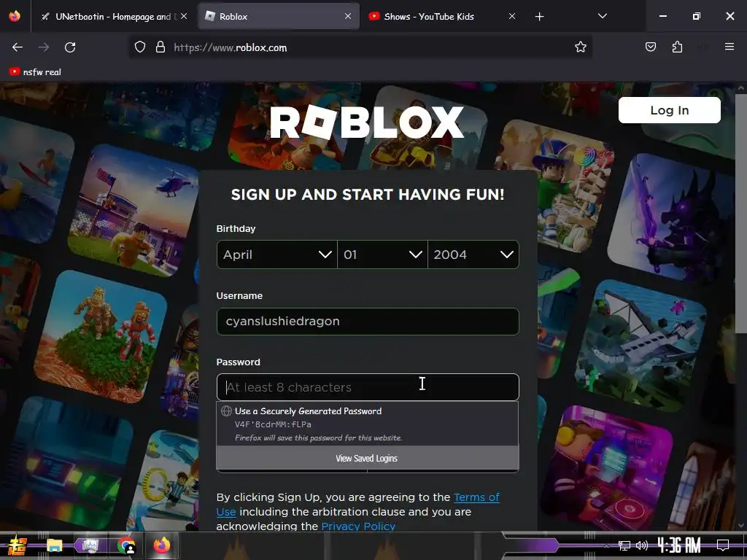Use the Securely Generated Password suggestion
747x560 pixels.
click(368, 424)
